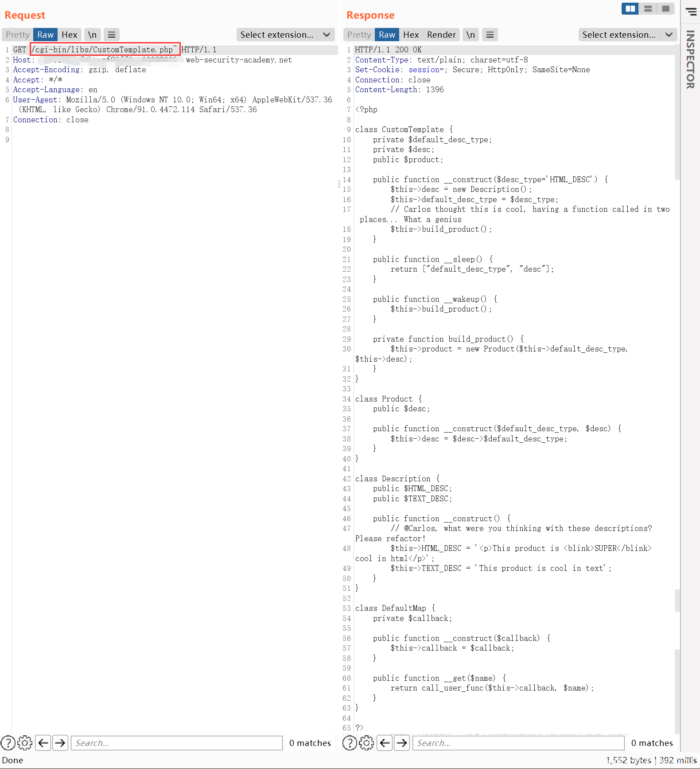Open the Request search settings gear
This screenshot has width=700, height=769.
coord(25,742)
